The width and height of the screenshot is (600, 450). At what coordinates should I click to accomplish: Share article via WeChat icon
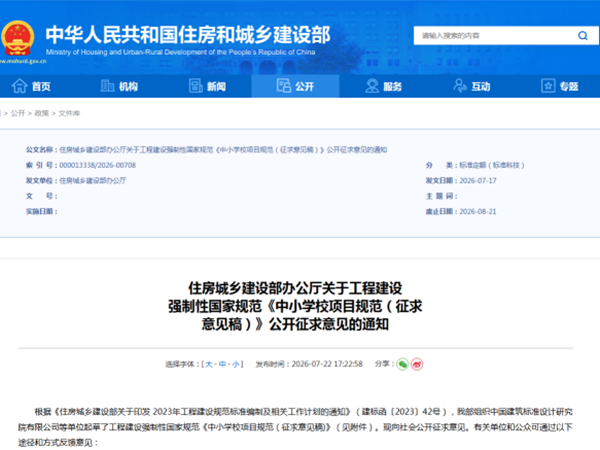pyautogui.click(x=402, y=364)
